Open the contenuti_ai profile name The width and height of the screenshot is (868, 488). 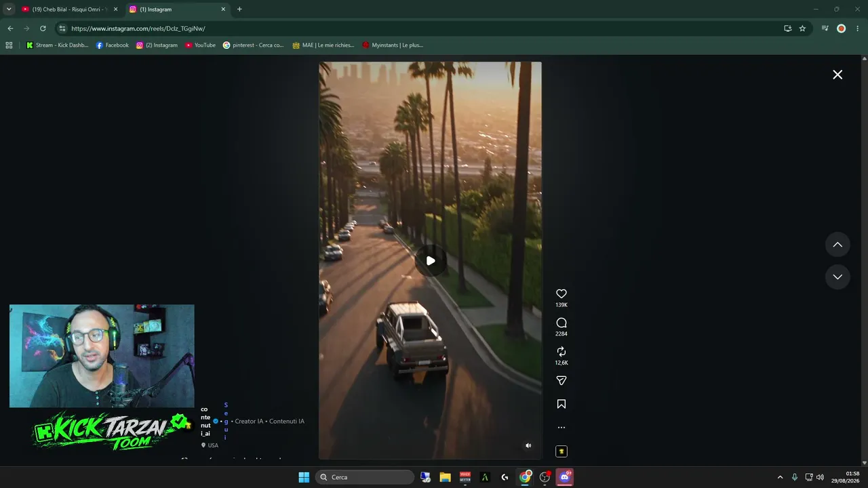(x=205, y=421)
